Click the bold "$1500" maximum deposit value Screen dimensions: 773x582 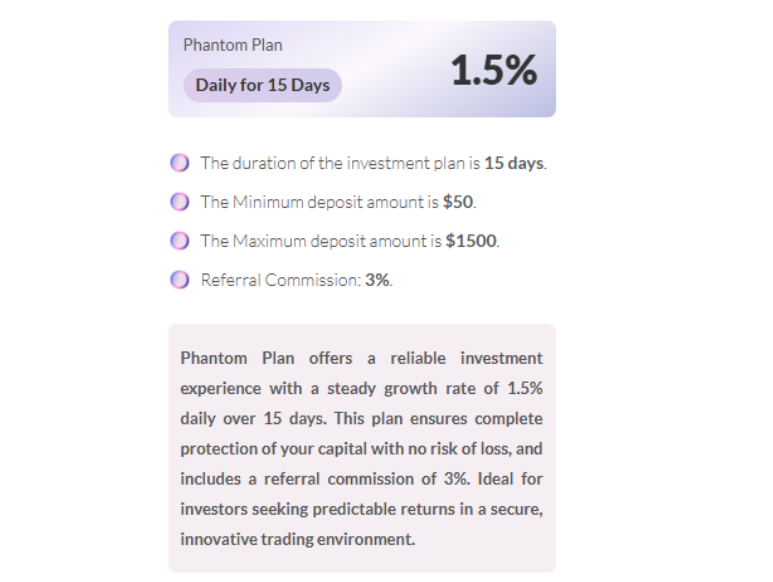[471, 241]
